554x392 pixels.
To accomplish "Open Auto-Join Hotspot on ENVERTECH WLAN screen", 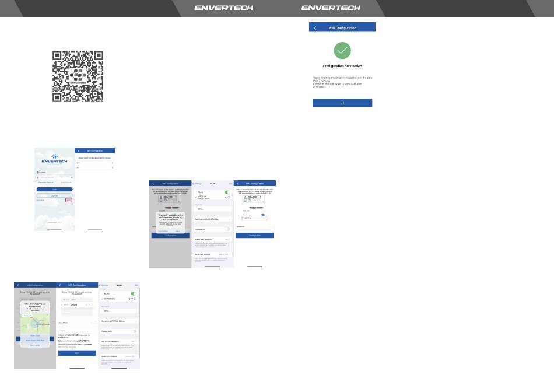I will click(119, 356).
